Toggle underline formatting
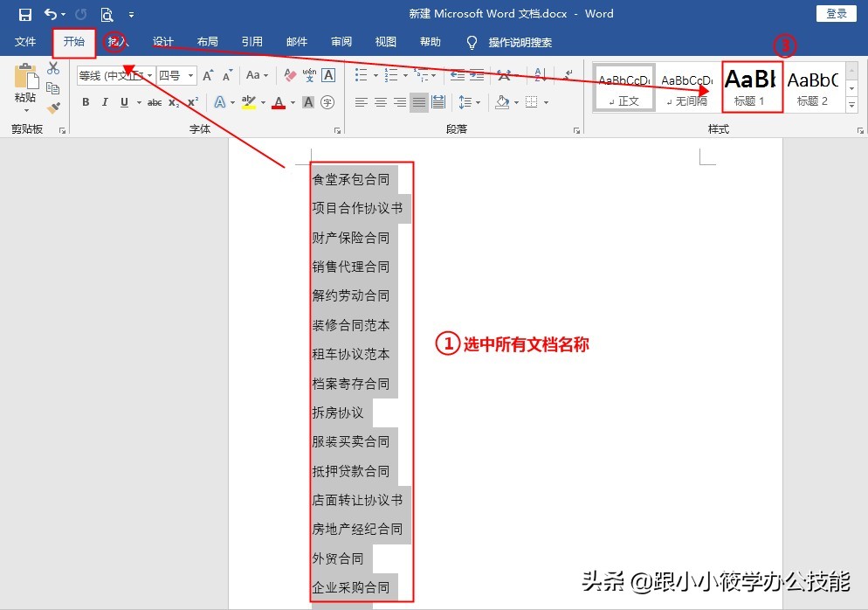The image size is (868, 610). 124,102
